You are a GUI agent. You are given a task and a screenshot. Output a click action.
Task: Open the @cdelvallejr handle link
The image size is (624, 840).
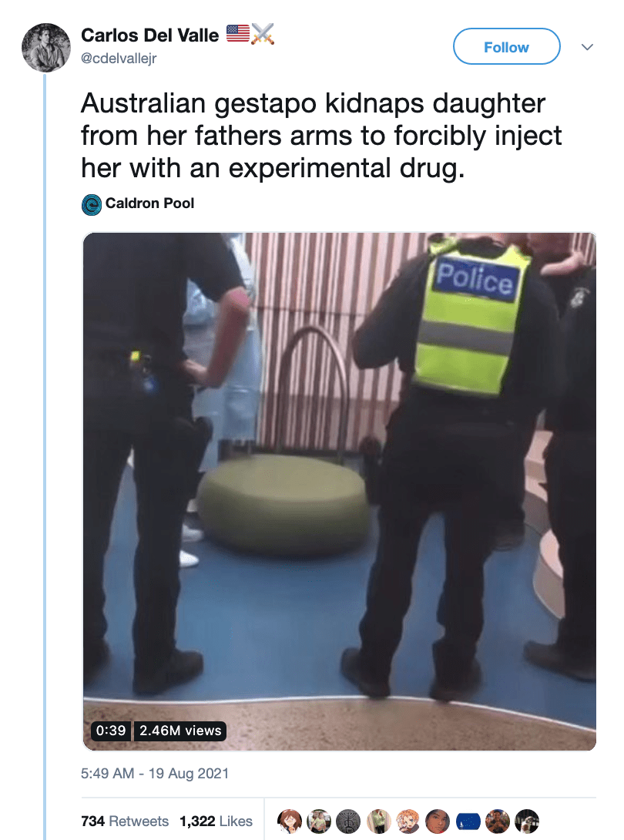pos(119,59)
